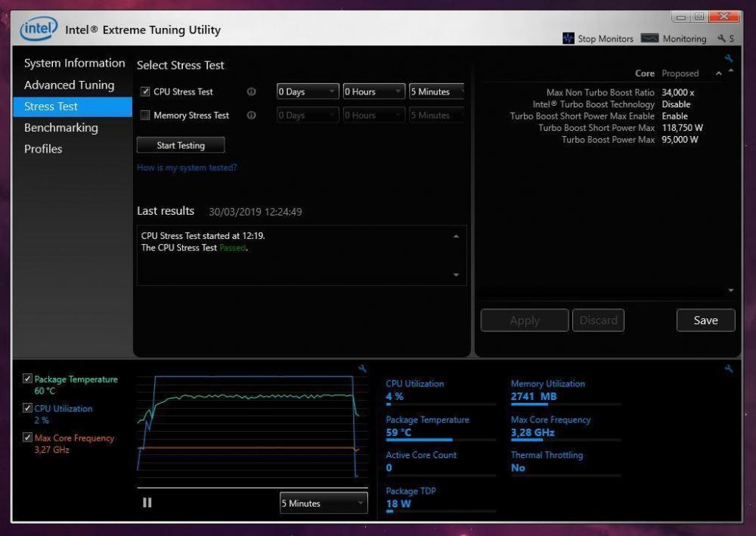Open CPU test Days dropdown

(307, 92)
